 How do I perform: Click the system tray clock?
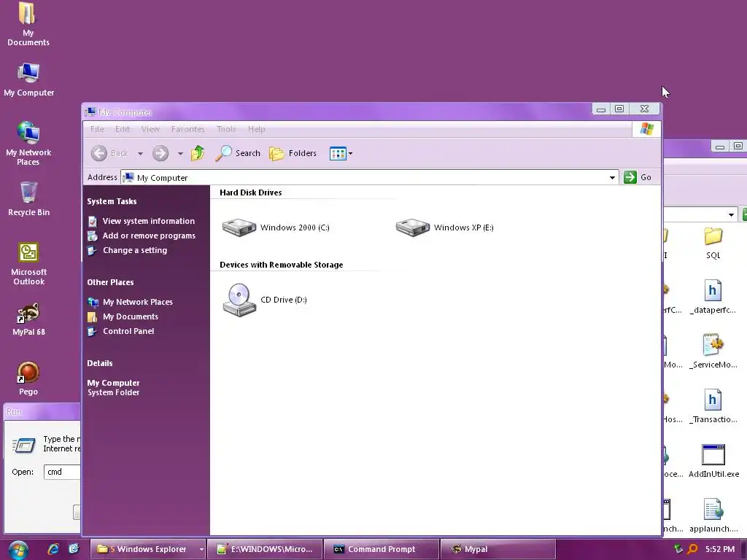(720, 549)
